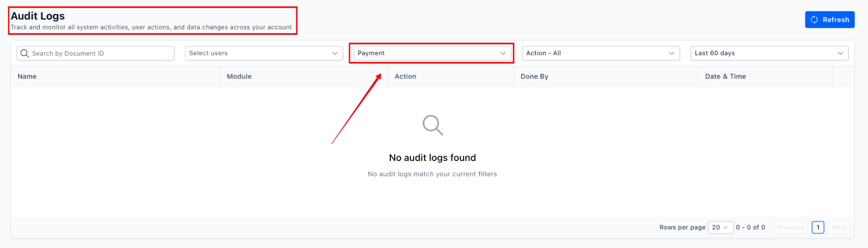Click the Module column header
Viewport: 868px width, 248px height.
pos(239,77)
